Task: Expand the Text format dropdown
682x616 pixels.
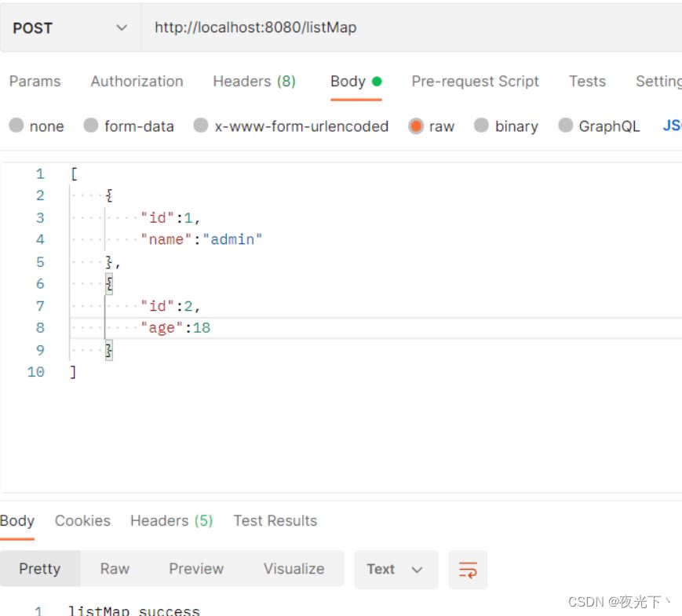Action: pyautogui.click(x=396, y=570)
